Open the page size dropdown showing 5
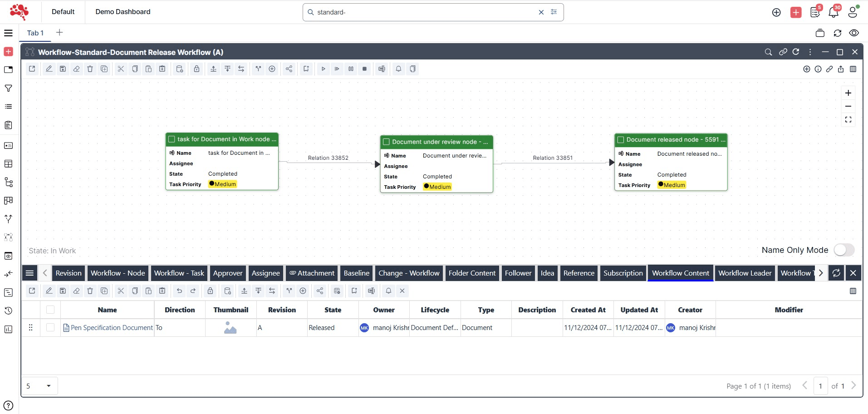Screen dimensions: 868x414 [39, 386]
